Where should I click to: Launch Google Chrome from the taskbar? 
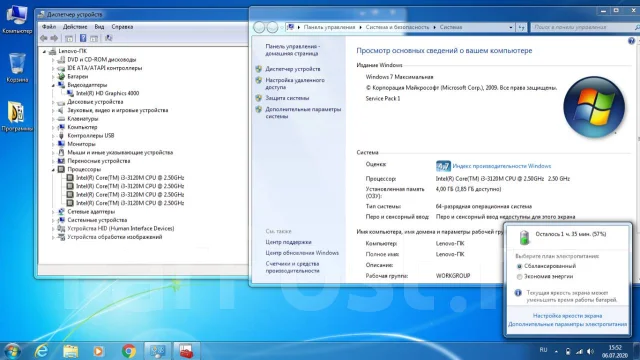coord(129,351)
